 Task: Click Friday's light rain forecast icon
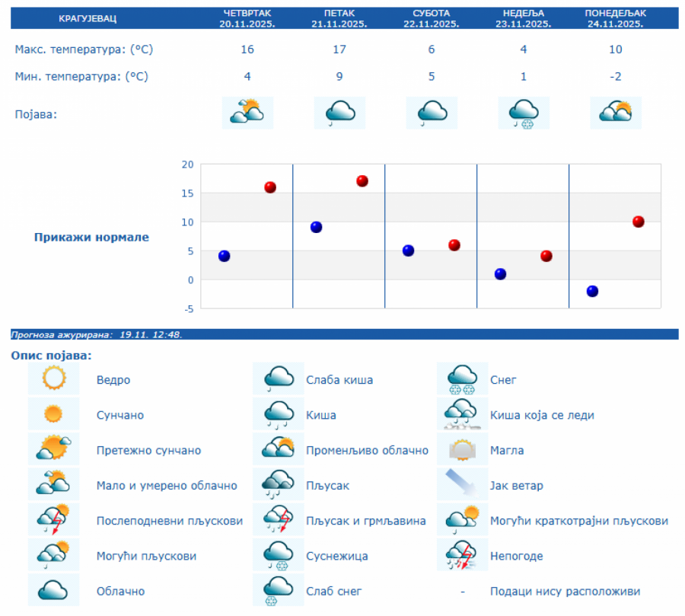tap(339, 113)
